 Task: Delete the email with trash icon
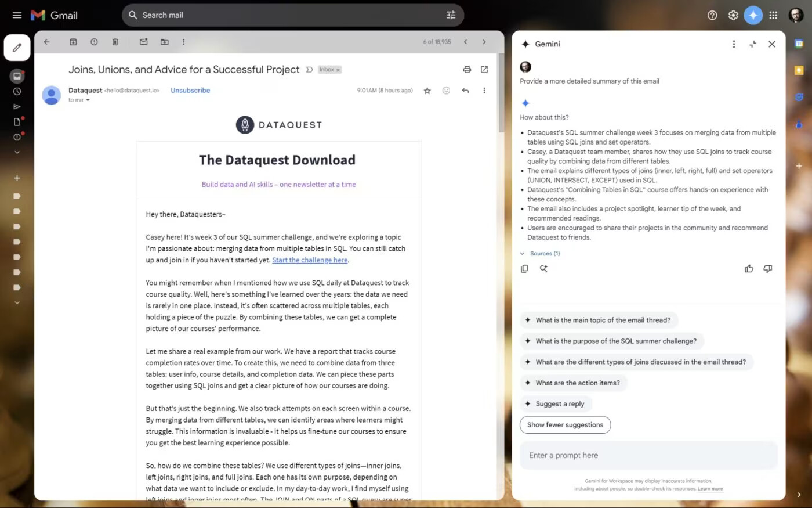click(115, 42)
